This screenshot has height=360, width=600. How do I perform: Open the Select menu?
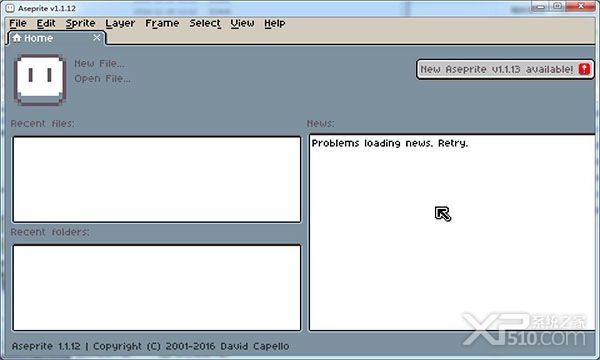click(x=205, y=23)
